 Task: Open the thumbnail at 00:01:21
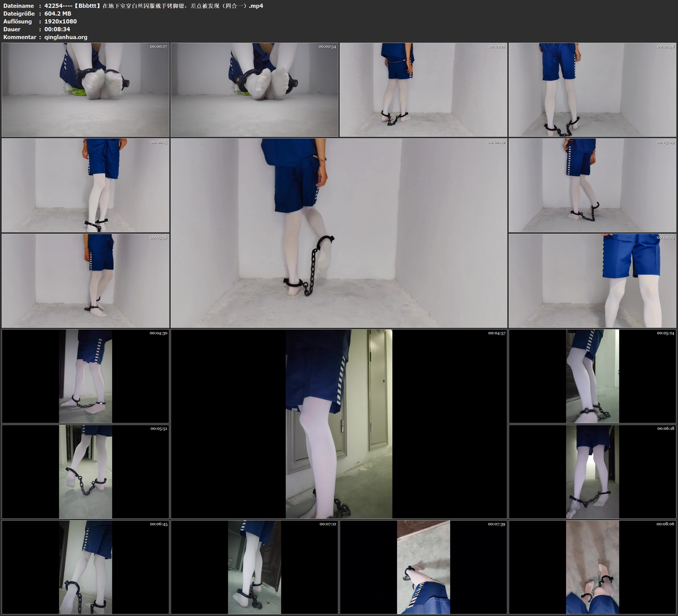pos(423,89)
